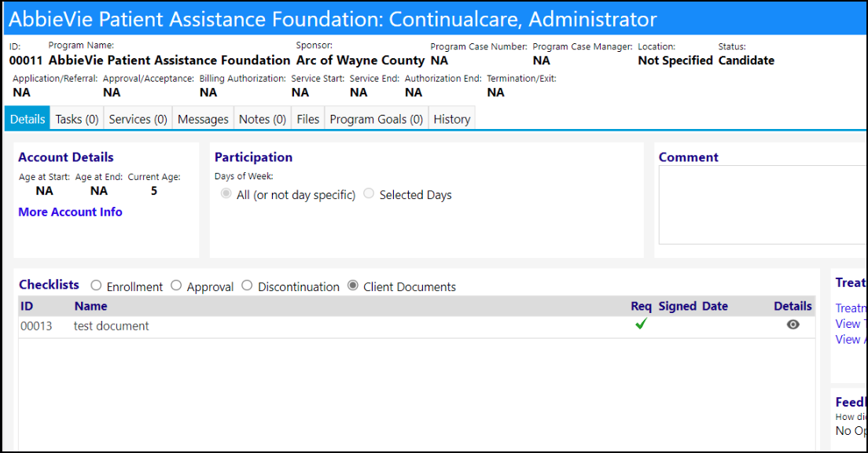Open the Services (0) tab
The width and height of the screenshot is (868, 453).
pos(138,119)
